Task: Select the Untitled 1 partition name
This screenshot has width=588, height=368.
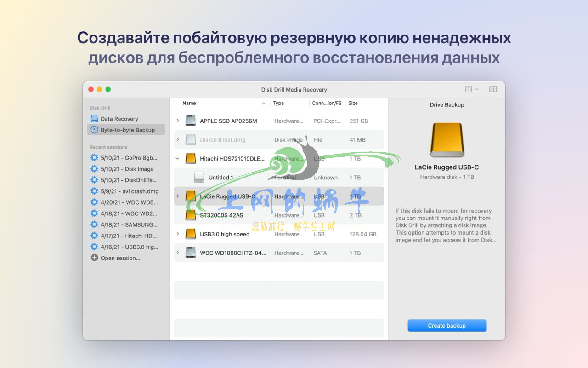Action: coord(221,178)
